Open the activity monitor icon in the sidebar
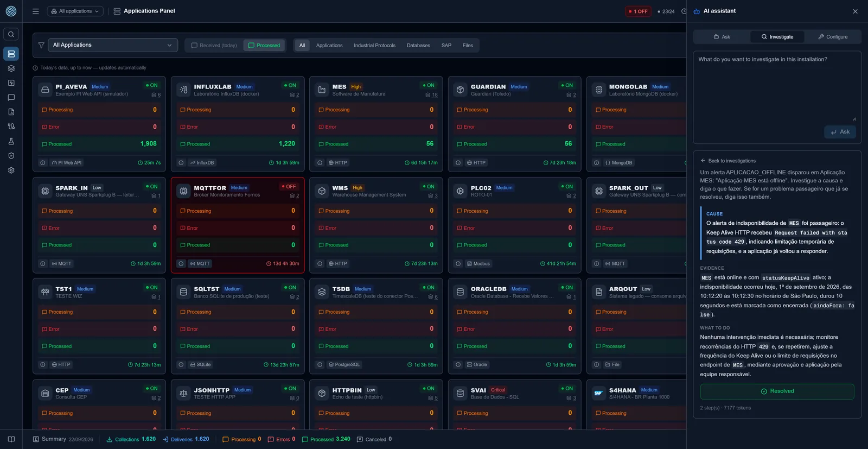The width and height of the screenshot is (868, 449). click(11, 83)
